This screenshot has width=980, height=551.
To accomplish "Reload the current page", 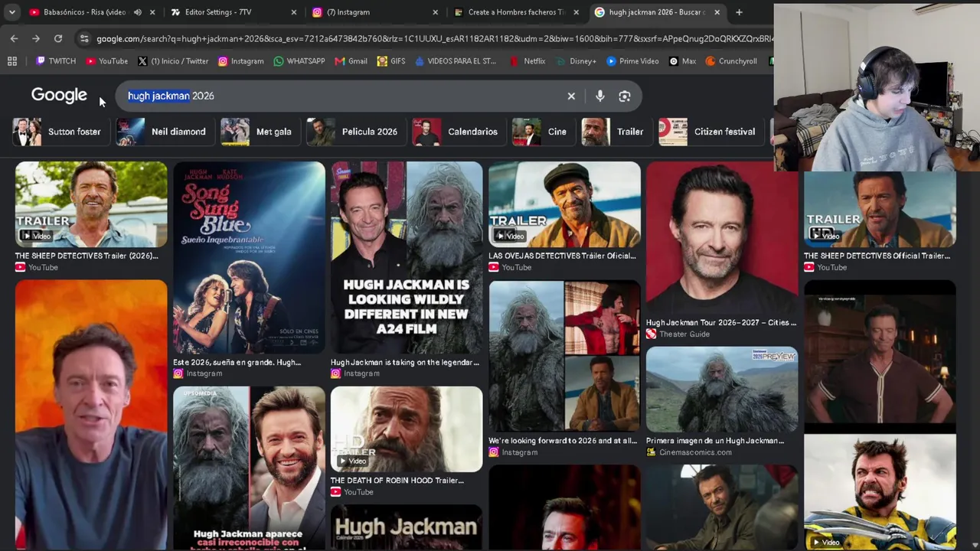I will (x=58, y=38).
